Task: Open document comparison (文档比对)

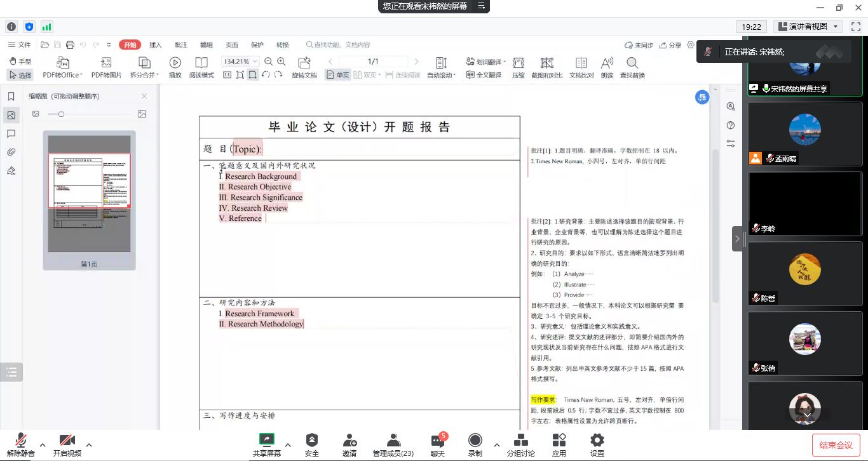Action: click(x=581, y=68)
